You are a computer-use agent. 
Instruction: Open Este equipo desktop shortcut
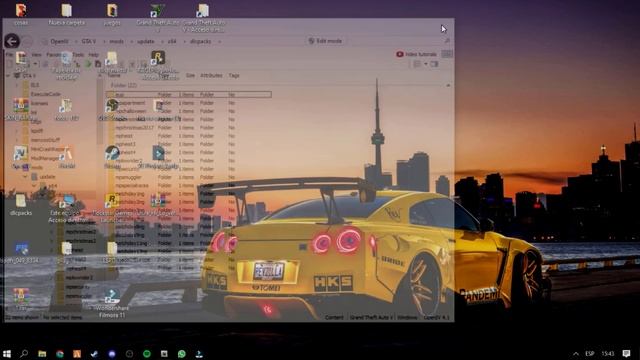[x=67, y=209]
